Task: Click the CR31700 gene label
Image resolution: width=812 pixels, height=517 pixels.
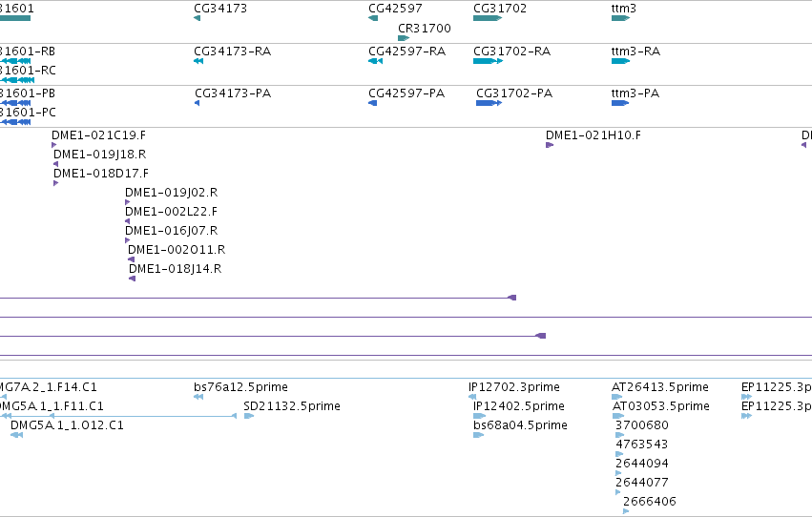Action: (424, 28)
